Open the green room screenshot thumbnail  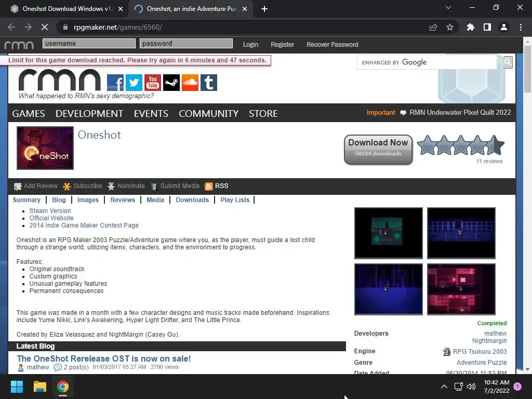pos(389,233)
